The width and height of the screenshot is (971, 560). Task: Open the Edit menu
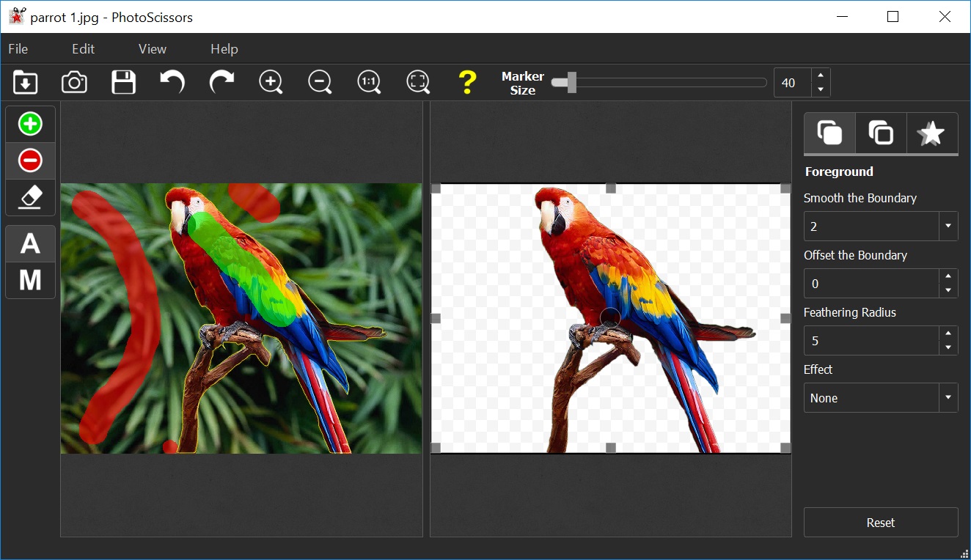tap(83, 49)
